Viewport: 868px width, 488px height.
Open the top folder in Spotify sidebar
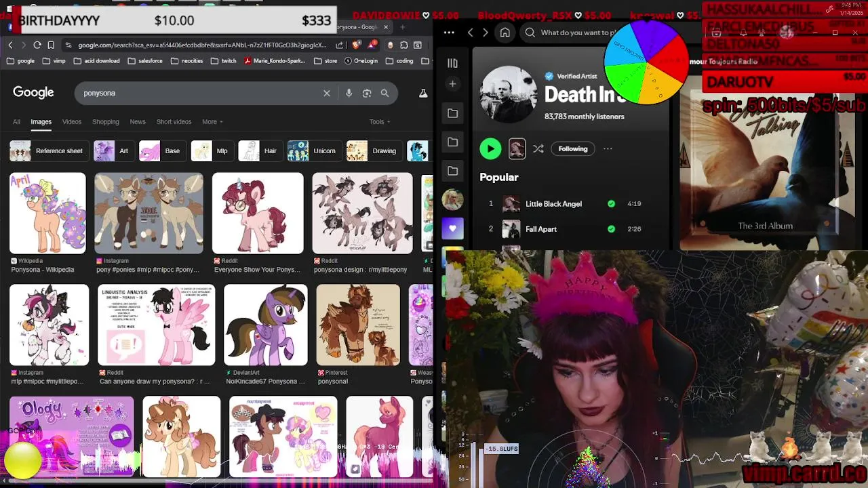pyautogui.click(x=452, y=113)
